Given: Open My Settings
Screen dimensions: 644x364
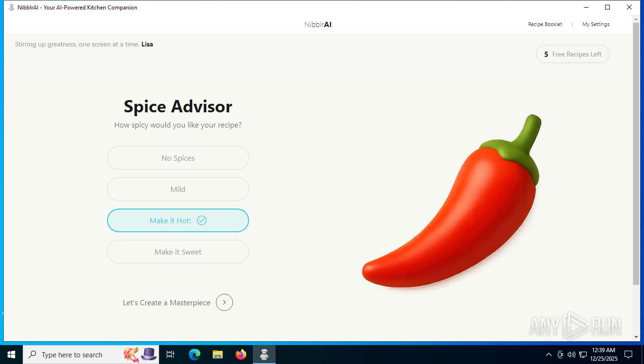Looking at the screenshot, I should pyautogui.click(x=596, y=24).
